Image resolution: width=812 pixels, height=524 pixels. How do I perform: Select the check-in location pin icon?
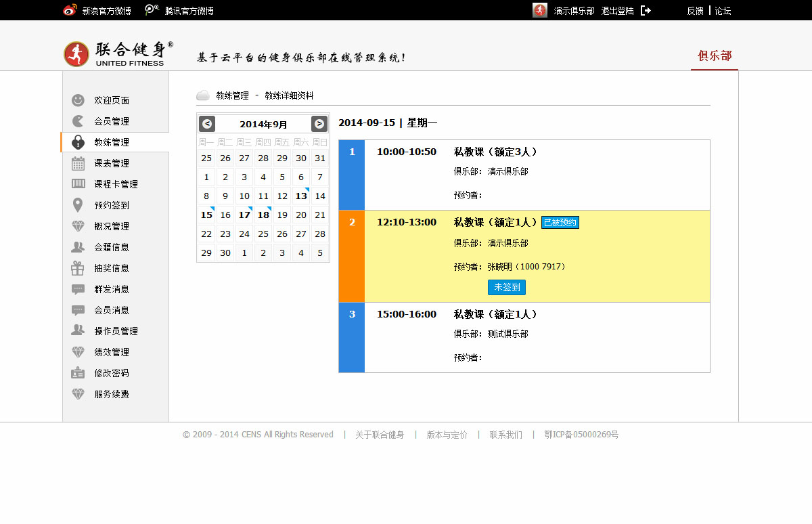click(78, 205)
